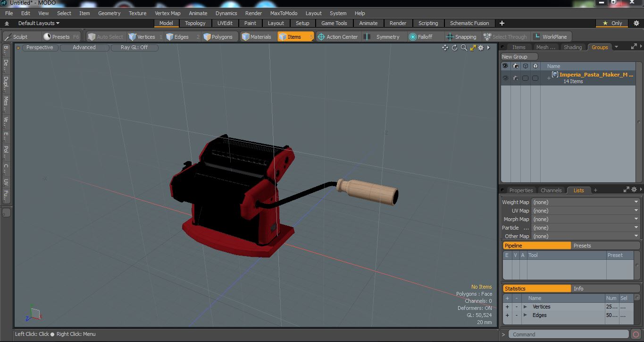Toggle first checkbox on Imperia_Pasta_Maker group row
The height and width of the screenshot is (342, 644).
pyautogui.click(x=525, y=78)
